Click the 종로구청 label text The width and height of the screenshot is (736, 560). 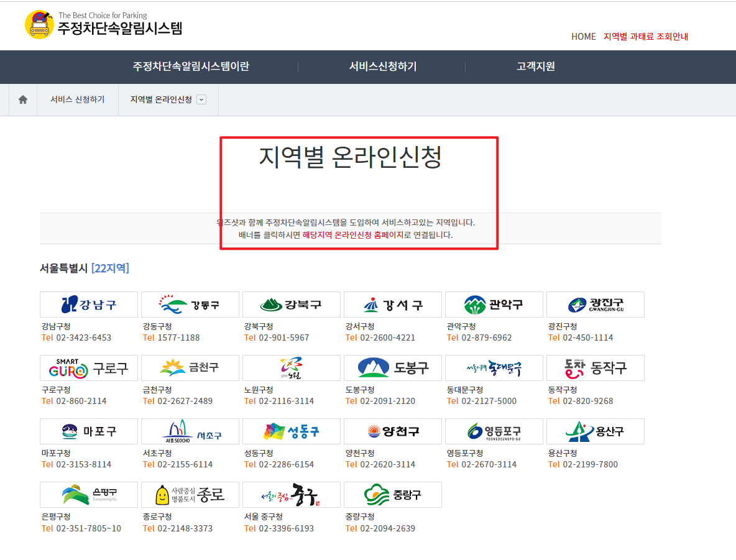[x=157, y=516]
